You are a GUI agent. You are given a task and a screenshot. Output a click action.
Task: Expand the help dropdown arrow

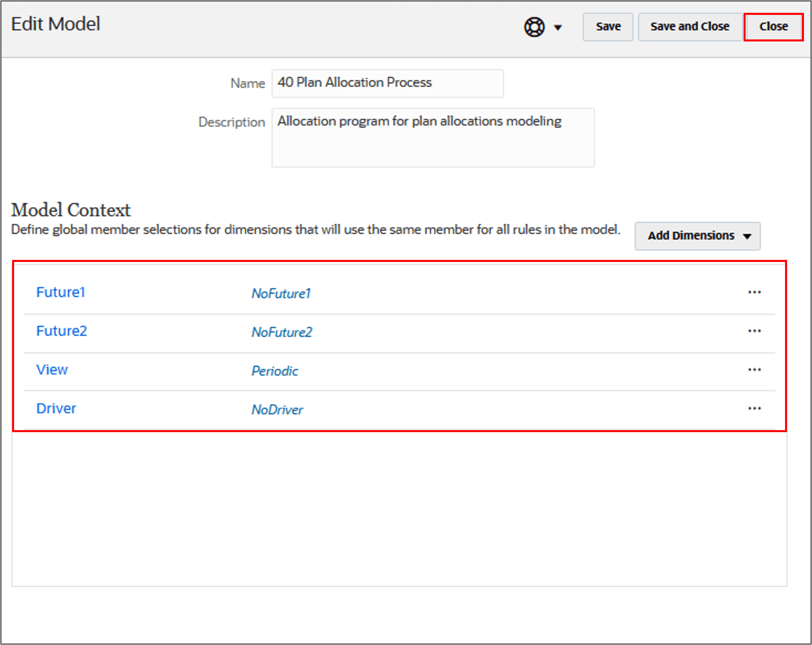pos(558,27)
